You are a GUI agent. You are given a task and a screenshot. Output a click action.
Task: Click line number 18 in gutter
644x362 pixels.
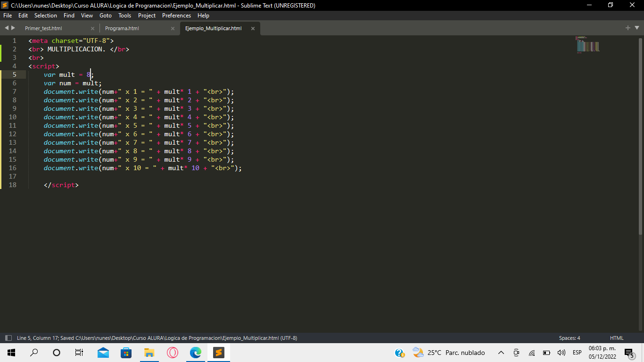pos(12,185)
